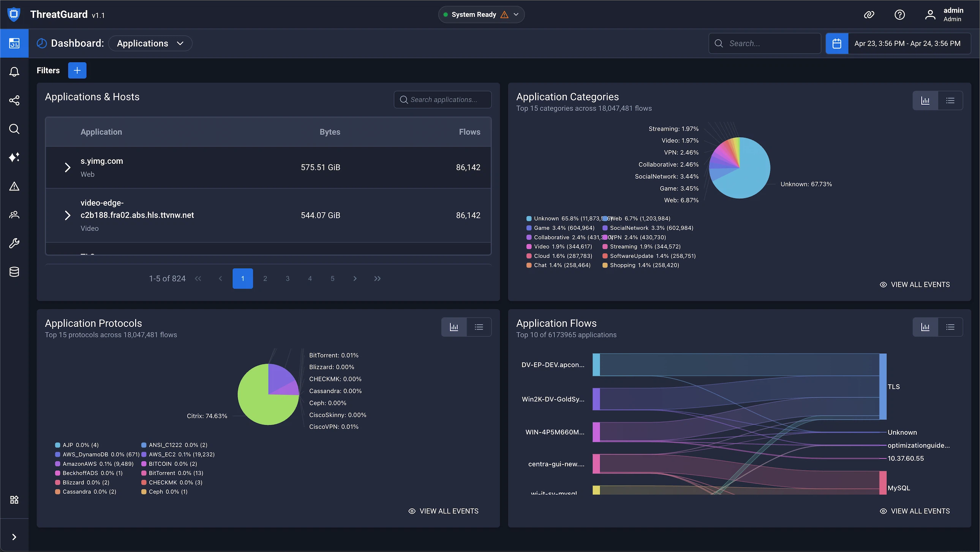
Task: Jump to last page of applications
Action: (x=378, y=278)
